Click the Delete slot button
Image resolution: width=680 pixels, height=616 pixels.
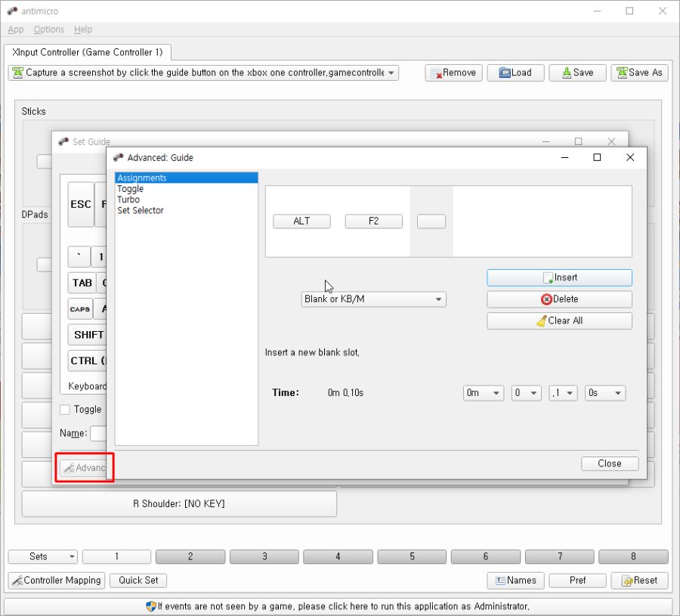(559, 299)
